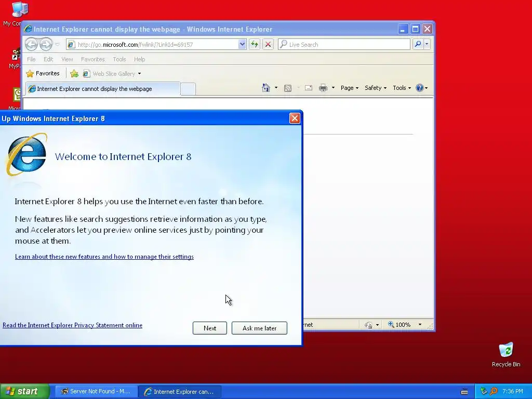The width and height of the screenshot is (532, 399).
Task: Click the network connection tray icon
Action: [x=484, y=391]
